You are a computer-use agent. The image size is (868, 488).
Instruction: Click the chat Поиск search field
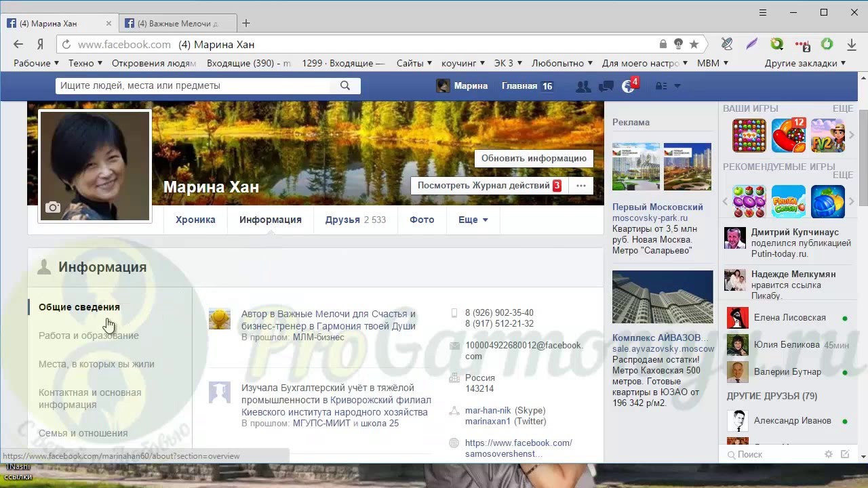pos(773,454)
